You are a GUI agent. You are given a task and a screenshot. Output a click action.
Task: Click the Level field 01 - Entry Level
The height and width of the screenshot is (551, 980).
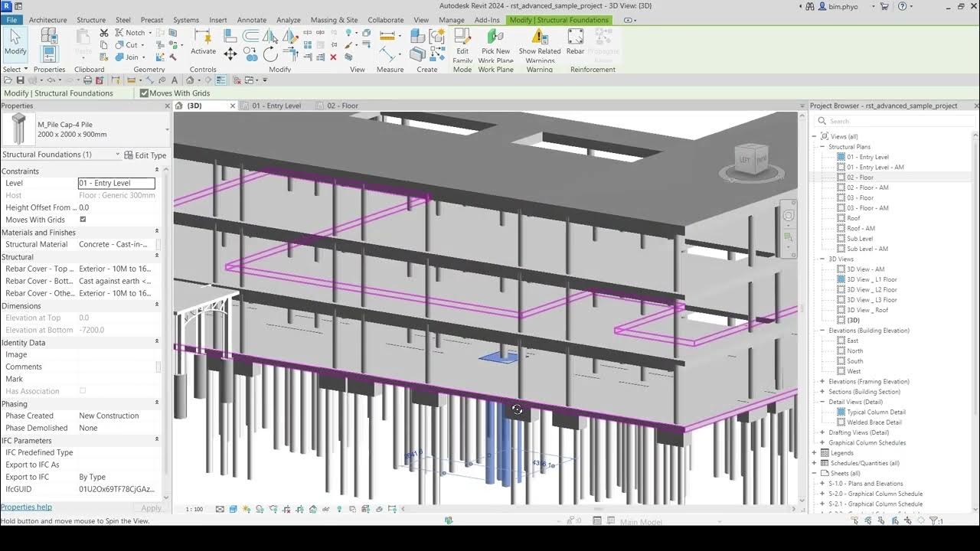pos(116,183)
